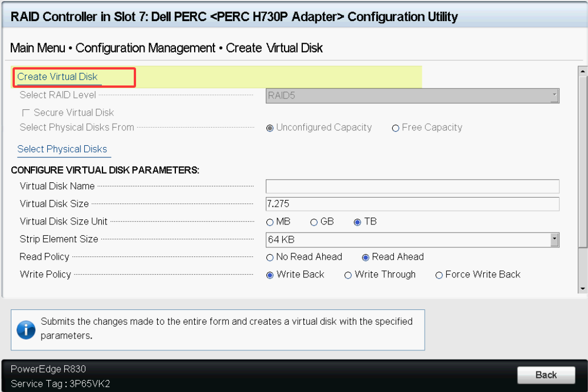Click the blue information icon
Image resolution: width=588 pixels, height=392 pixels.
click(x=26, y=329)
